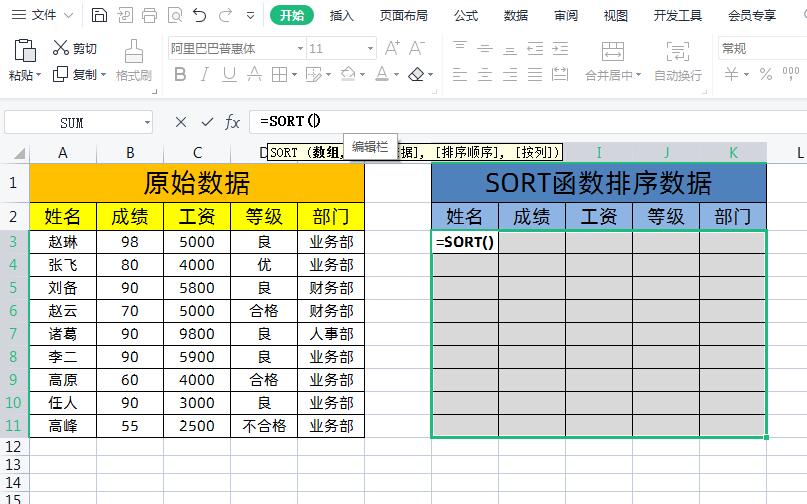Expand font color dropdown arrow
The height and width of the screenshot is (504, 807).
tap(396, 75)
